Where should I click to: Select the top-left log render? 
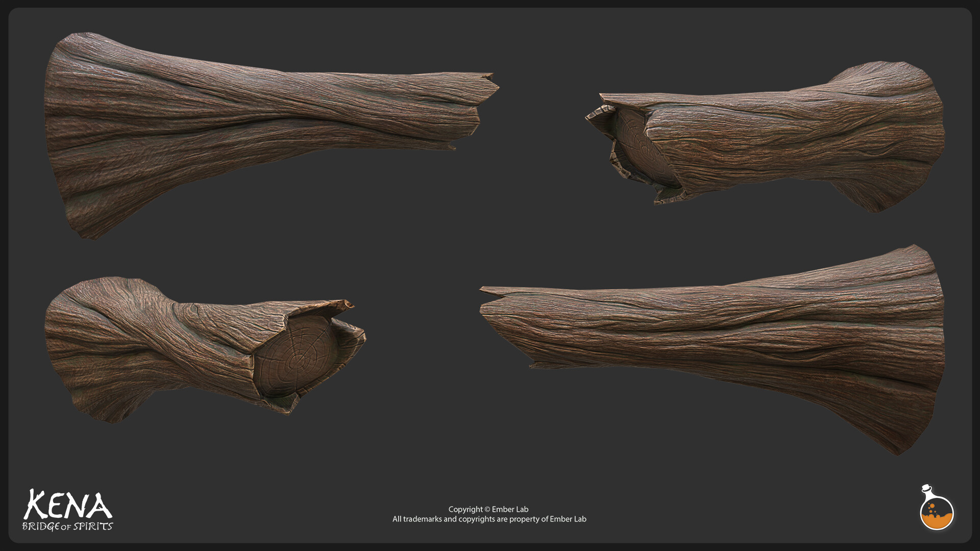[x=272, y=135]
